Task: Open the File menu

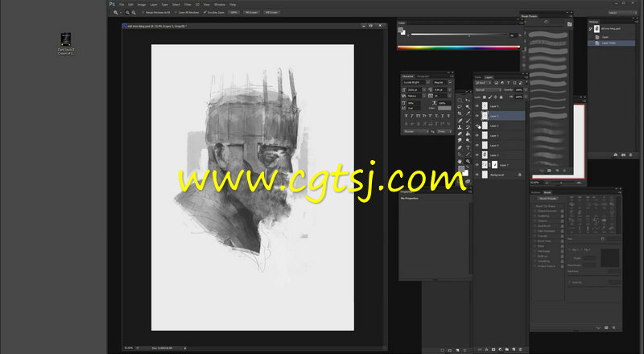Action: click(x=122, y=5)
